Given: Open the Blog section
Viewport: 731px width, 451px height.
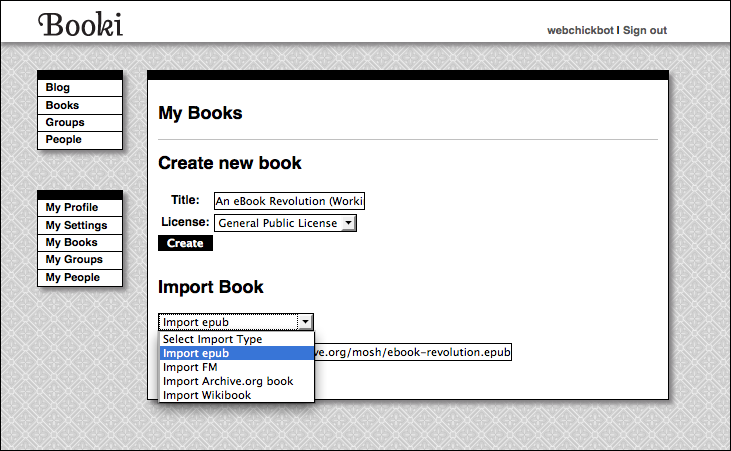Looking at the screenshot, I should click(x=58, y=88).
